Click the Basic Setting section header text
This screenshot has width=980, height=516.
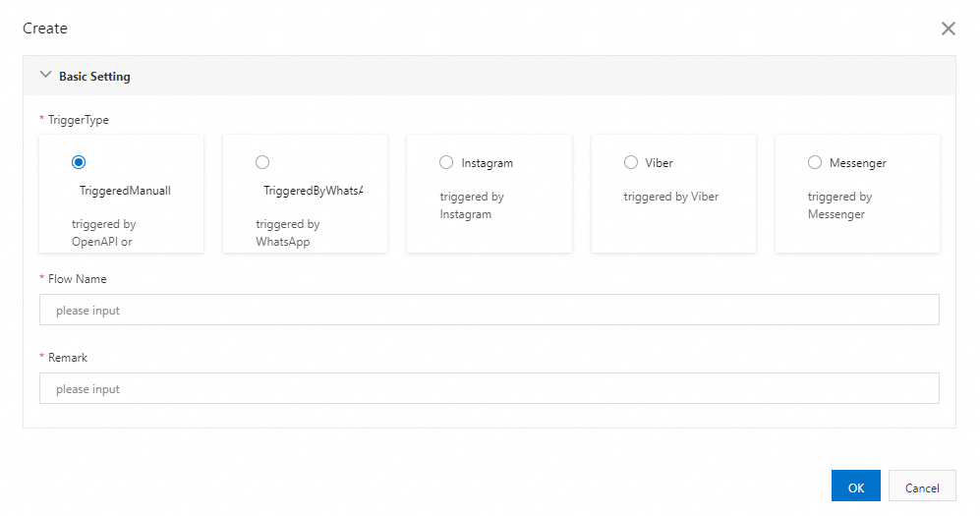click(x=94, y=76)
